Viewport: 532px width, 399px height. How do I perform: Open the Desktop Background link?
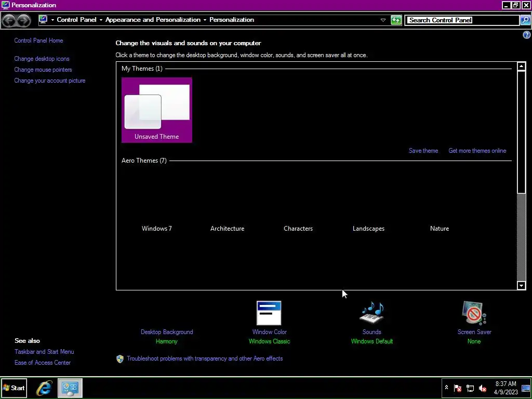[x=167, y=332]
